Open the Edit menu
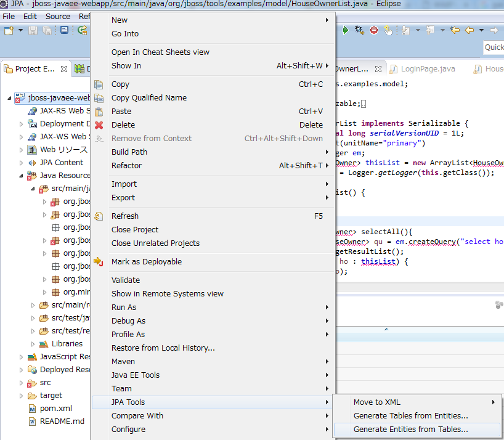The height and width of the screenshot is (440, 504). 30,17
